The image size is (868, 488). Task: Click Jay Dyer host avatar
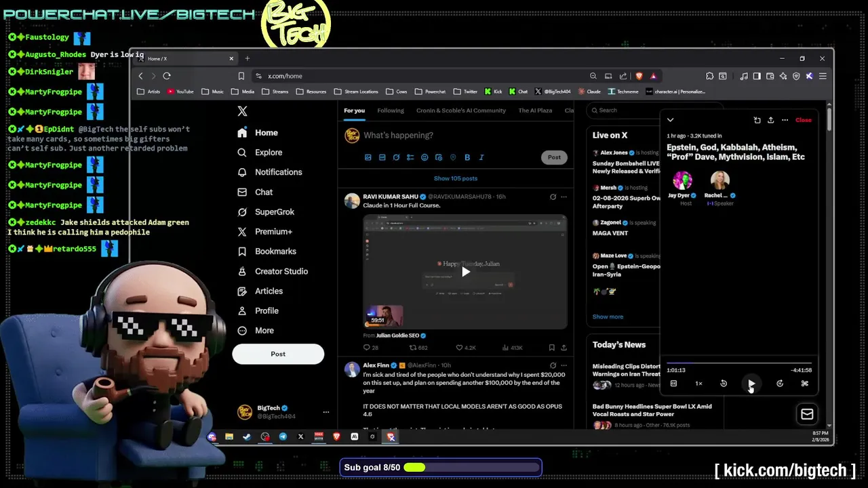[x=682, y=180]
